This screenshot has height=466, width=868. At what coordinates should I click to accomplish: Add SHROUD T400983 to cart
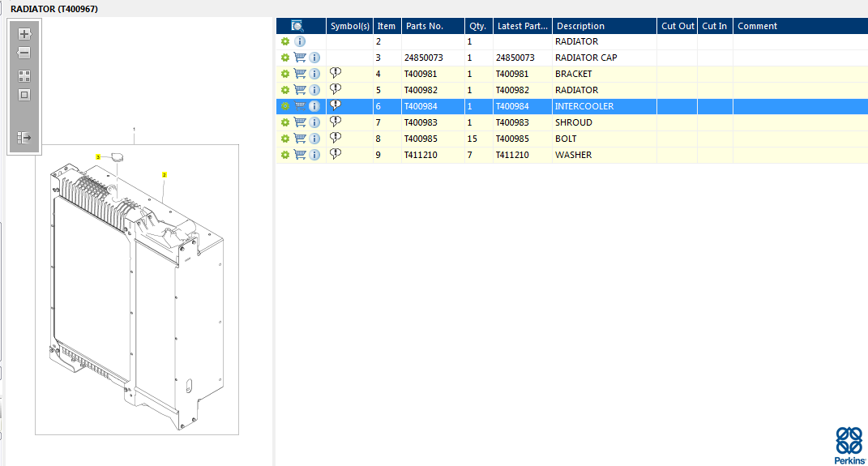[x=300, y=122]
